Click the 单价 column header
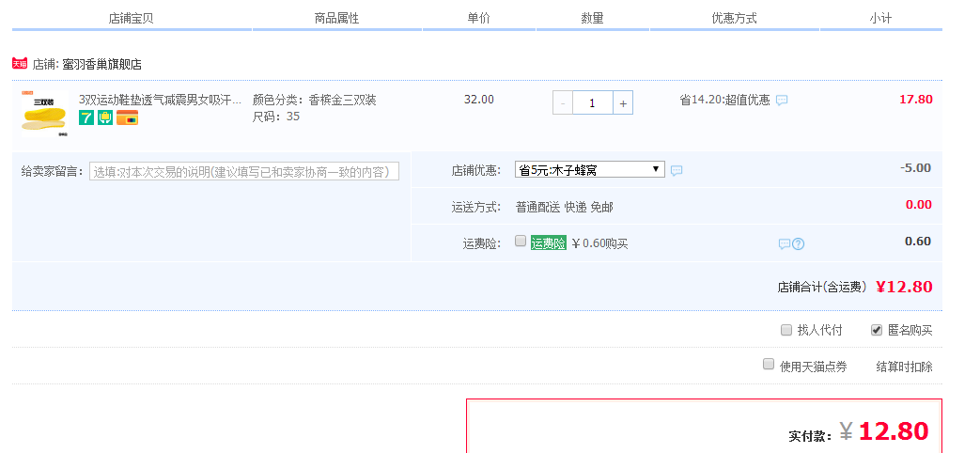Image resolution: width=980 pixels, height=453 pixels. [479, 18]
